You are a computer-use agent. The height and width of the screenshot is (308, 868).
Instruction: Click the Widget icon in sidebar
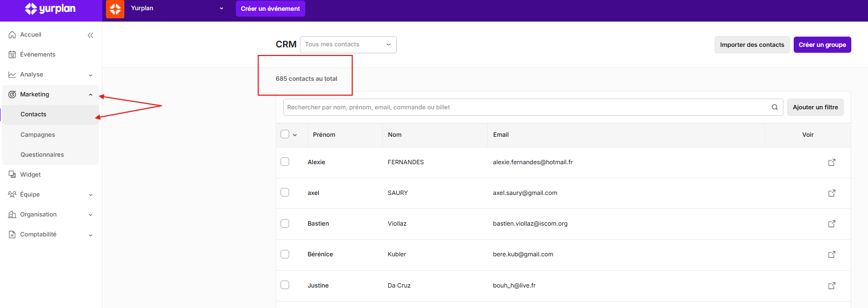point(12,174)
